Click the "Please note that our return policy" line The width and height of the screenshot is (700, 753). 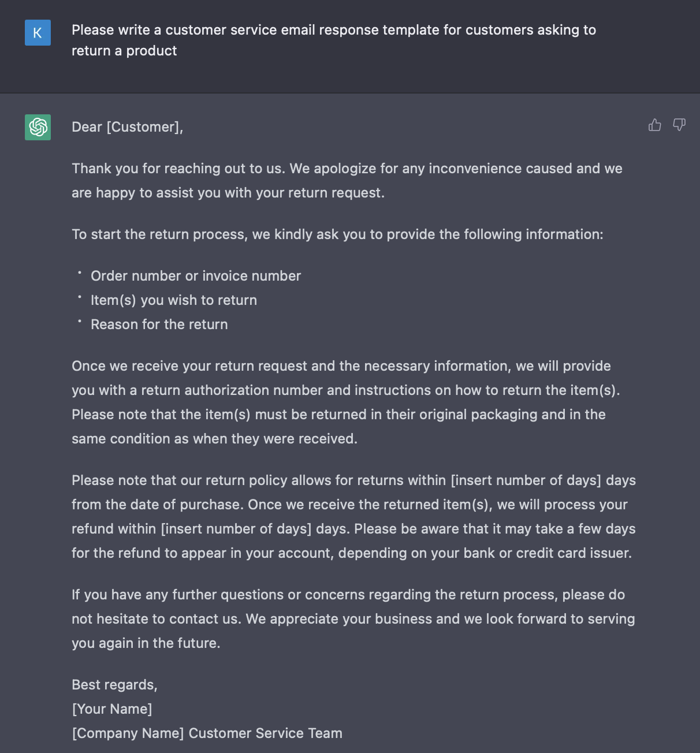point(258,480)
